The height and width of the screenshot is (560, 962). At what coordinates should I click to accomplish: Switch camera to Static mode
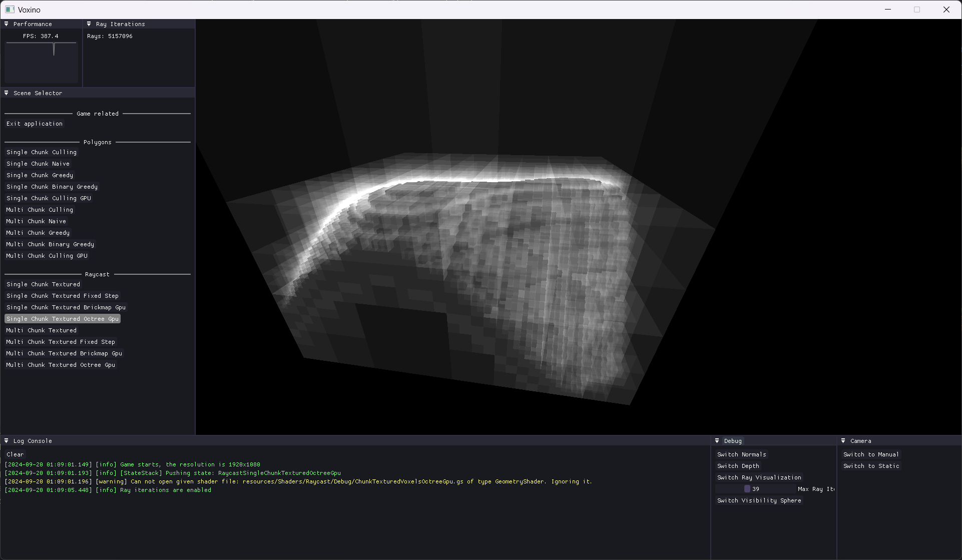point(871,466)
